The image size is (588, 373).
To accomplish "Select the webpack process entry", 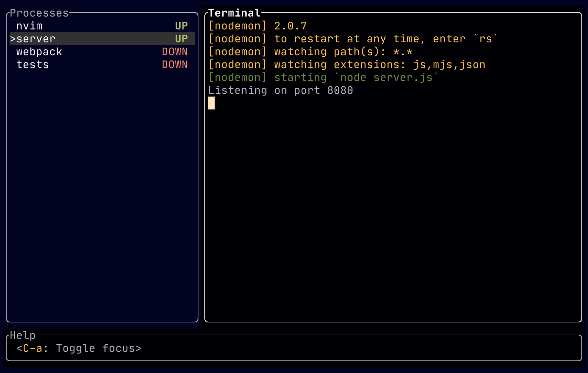I will pos(39,52).
